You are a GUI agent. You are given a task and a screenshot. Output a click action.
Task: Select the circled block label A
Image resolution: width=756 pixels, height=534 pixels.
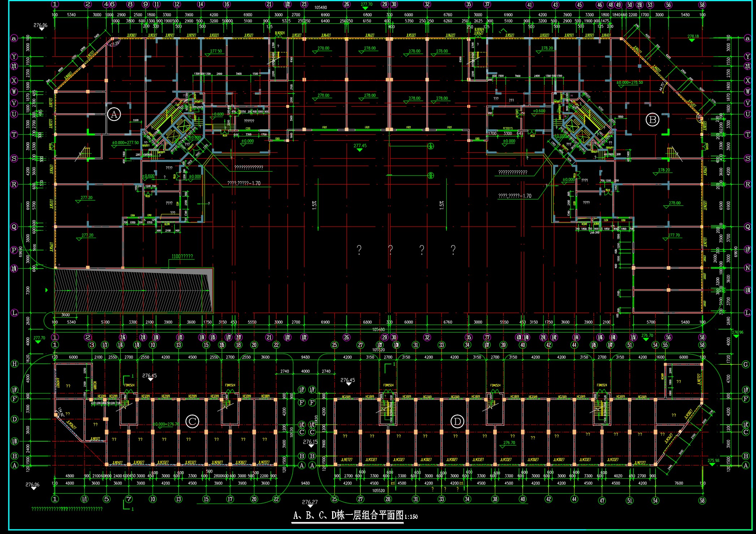tap(114, 115)
